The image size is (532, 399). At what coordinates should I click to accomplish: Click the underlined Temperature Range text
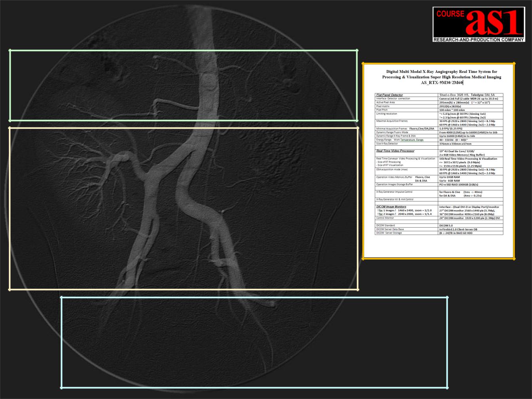(x=412, y=140)
